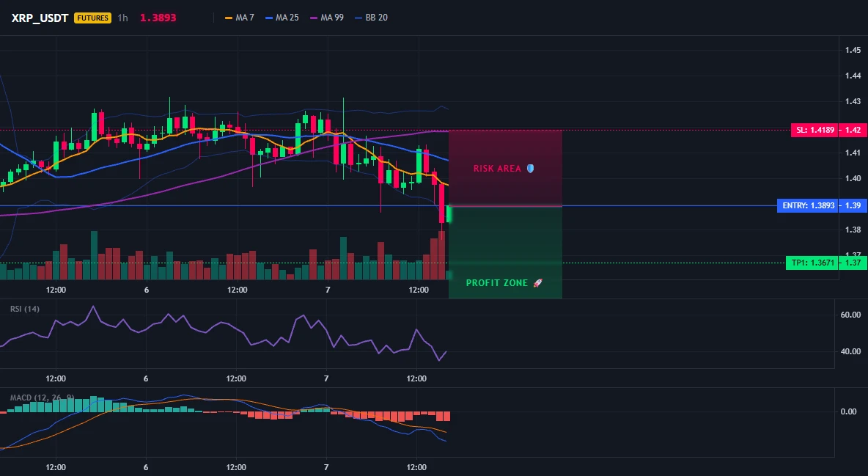
Task: Click the blue MA 25 color dash
Action: pyautogui.click(x=269, y=18)
